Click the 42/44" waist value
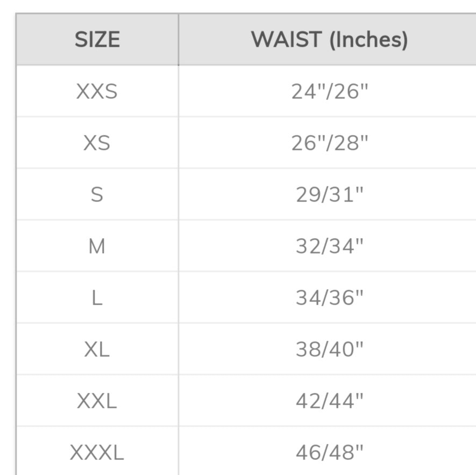The width and height of the screenshot is (476, 475). click(329, 401)
